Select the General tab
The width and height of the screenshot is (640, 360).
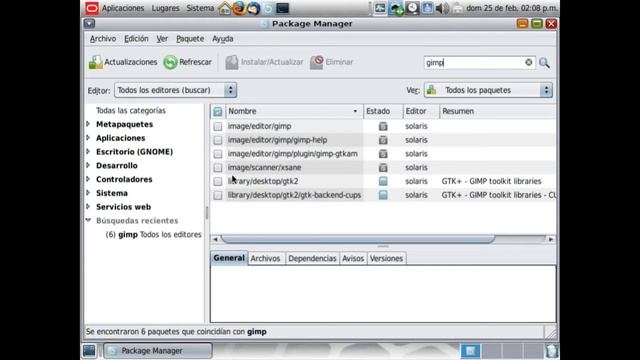[x=229, y=258]
